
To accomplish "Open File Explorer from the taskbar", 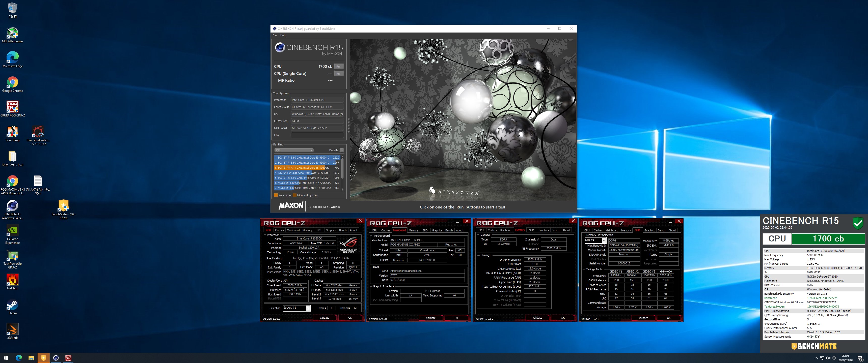I will (31, 358).
